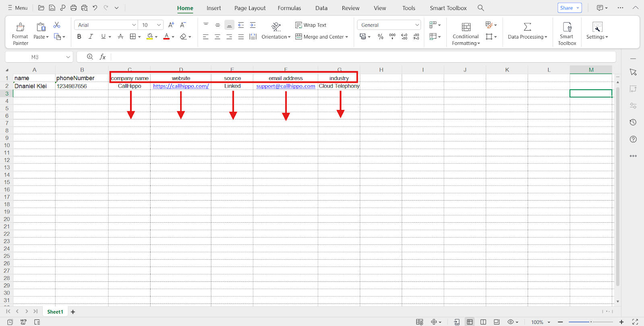Open the Smart Toolbox ribbon button
Viewport: 644px width, 326px height.
coord(567,33)
